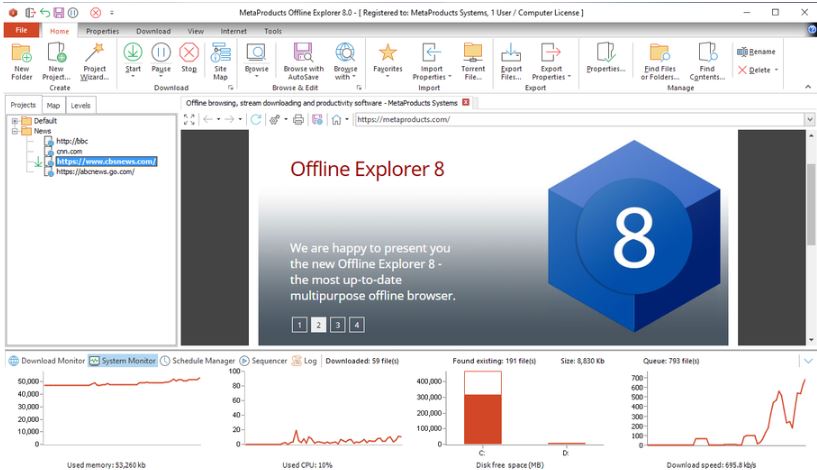Open the Site Map tool
The height and width of the screenshot is (470, 817).
220,61
